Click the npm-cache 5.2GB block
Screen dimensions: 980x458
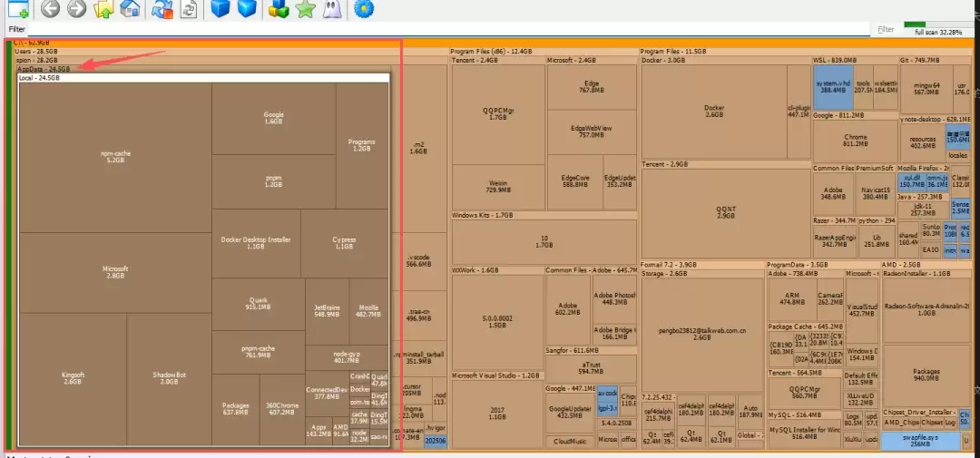115,158
